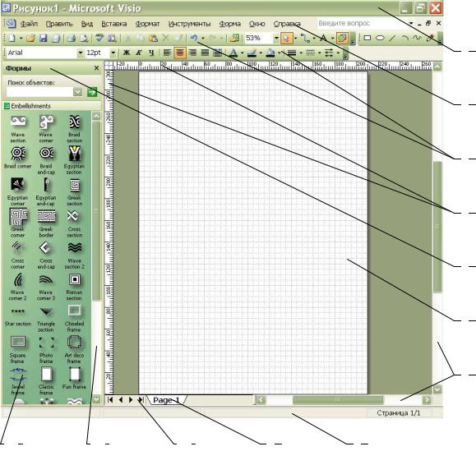Pick the Egyptian section shape

tap(74, 160)
